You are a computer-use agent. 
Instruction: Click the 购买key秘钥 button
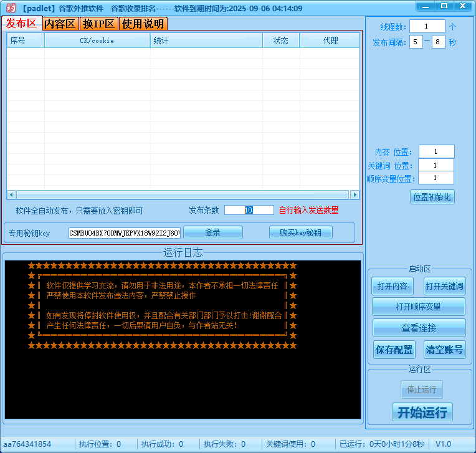pos(300,232)
